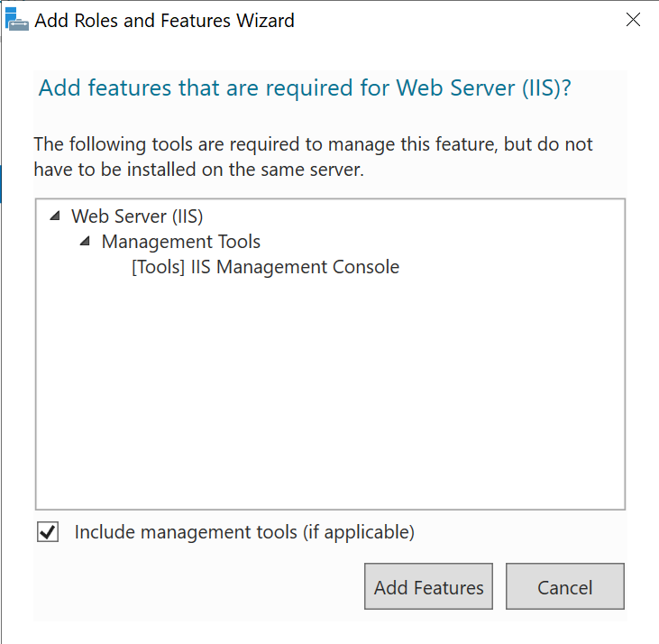
Task: Click the [Tools] prefix of the console entry
Action: pos(159,267)
